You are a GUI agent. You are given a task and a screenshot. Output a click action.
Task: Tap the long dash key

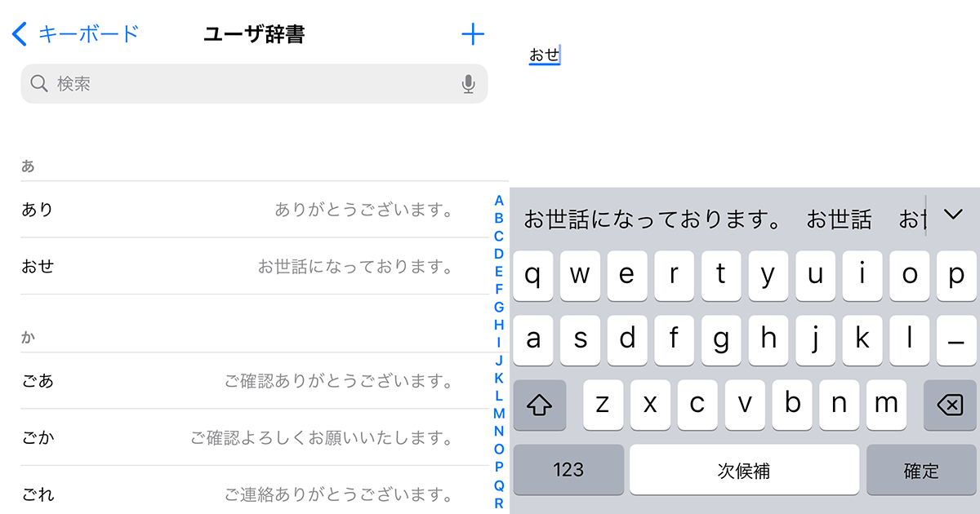(x=956, y=340)
